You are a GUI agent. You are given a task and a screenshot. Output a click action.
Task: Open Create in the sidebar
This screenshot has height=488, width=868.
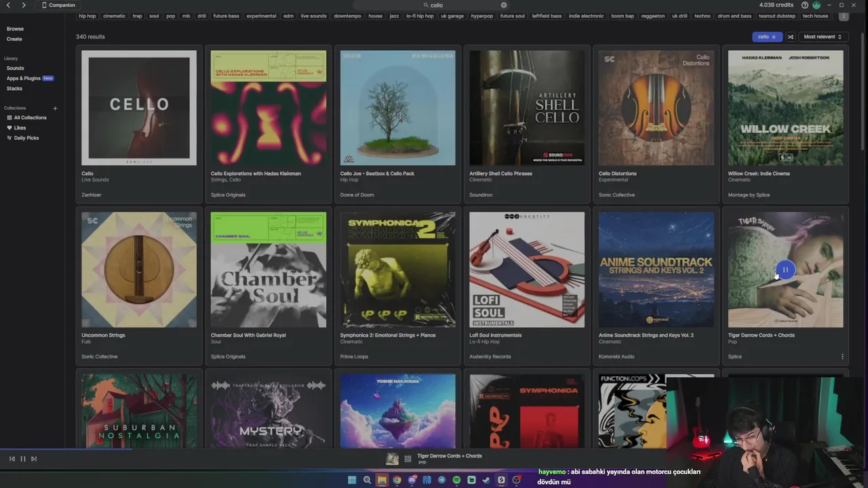[x=14, y=39]
